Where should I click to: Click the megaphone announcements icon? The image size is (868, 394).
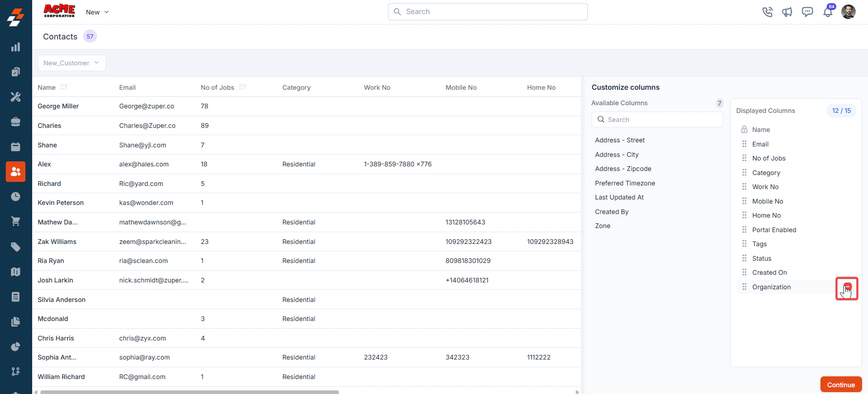click(787, 12)
